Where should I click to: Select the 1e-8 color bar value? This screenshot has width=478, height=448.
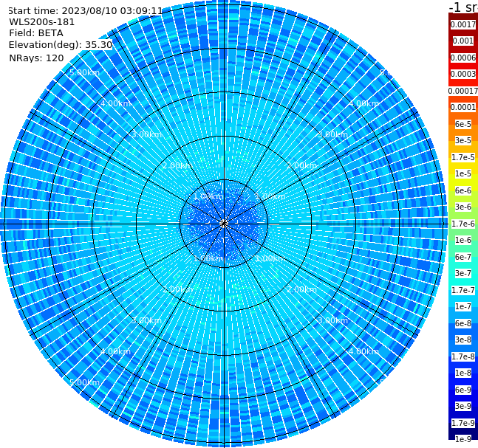pyautogui.click(x=463, y=373)
